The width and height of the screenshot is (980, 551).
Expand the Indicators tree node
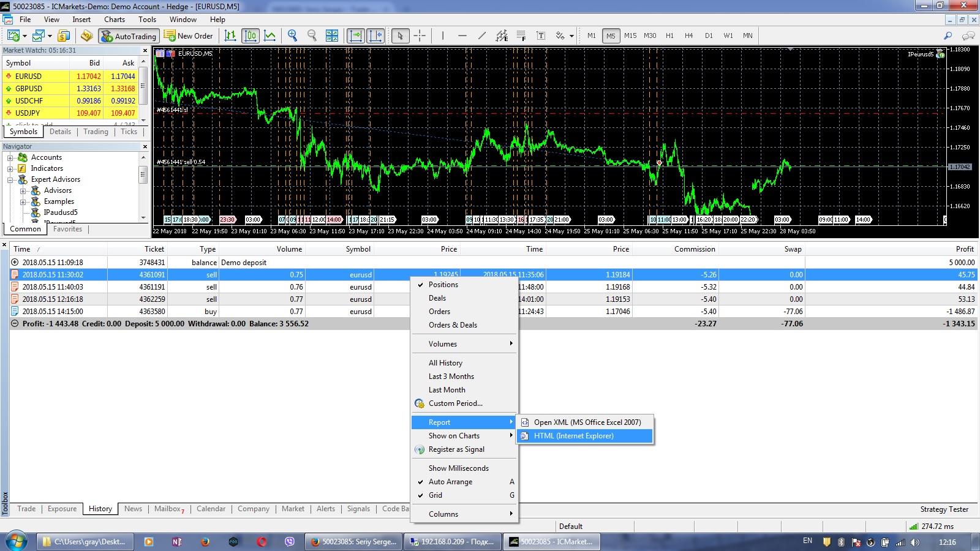click(10, 169)
